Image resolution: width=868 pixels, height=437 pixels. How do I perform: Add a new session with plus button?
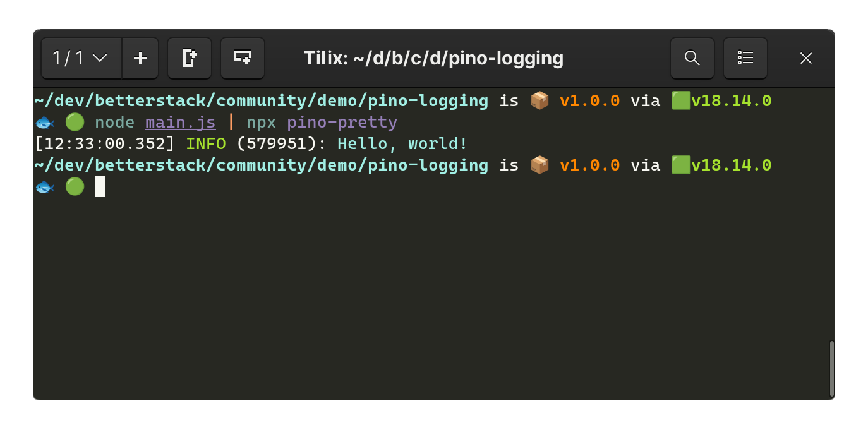point(140,58)
